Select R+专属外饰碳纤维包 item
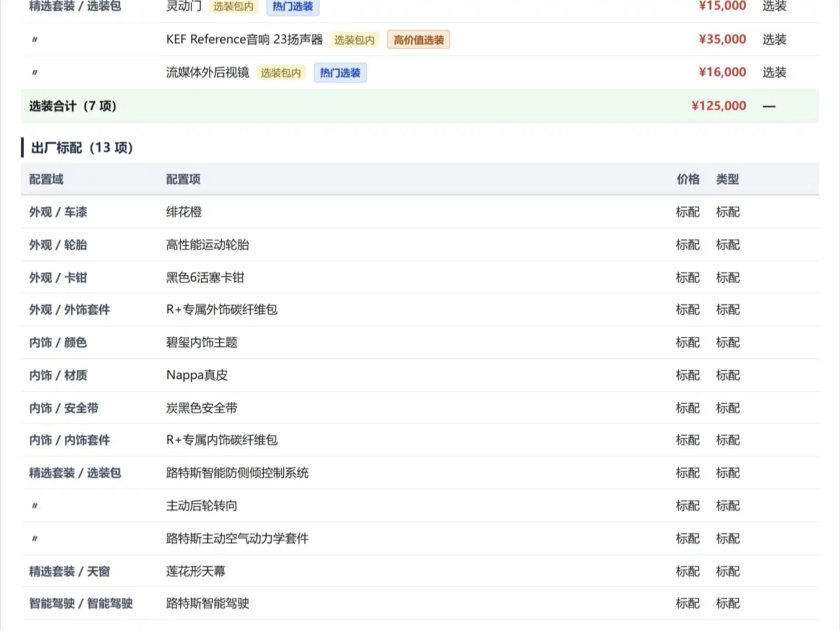 [x=222, y=310]
